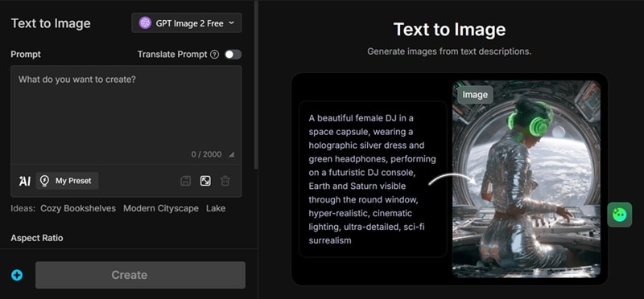The image size is (644, 299).
Task: Toggle the Translate Prompt switch
Action: tap(233, 55)
